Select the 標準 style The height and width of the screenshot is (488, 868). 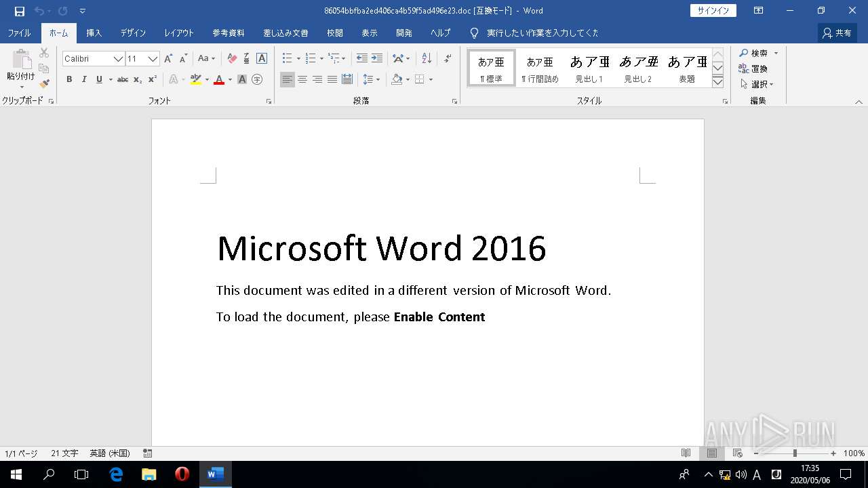[491, 68]
